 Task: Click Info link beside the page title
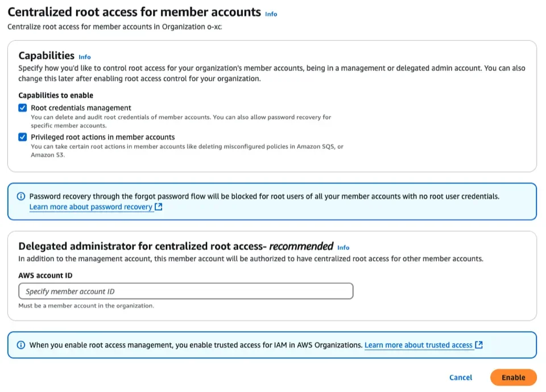pyautogui.click(x=271, y=14)
